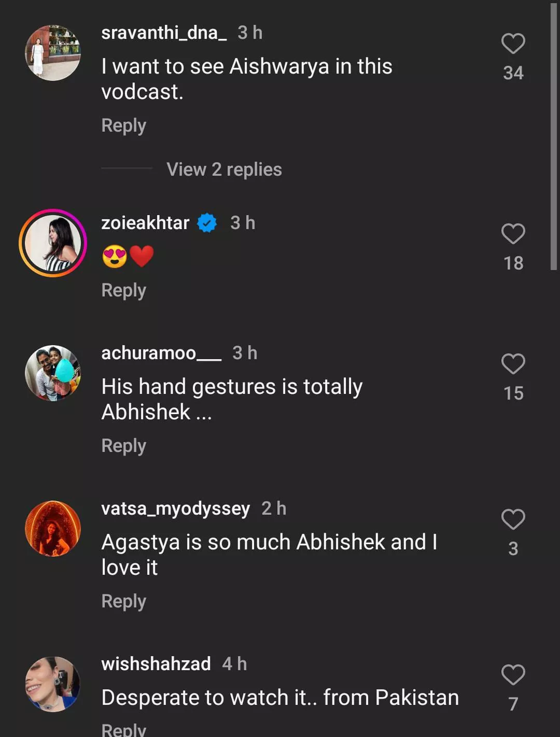Image resolution: width=560 pixels, height=737 pixels.
Task: Like zoieakhtar's emoji comment
Action: [x=513, y=234]
